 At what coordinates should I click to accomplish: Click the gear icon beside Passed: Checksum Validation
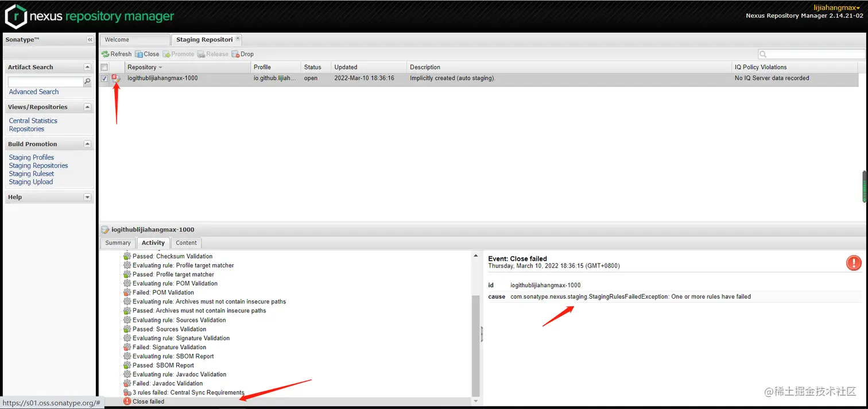point(127,256)
